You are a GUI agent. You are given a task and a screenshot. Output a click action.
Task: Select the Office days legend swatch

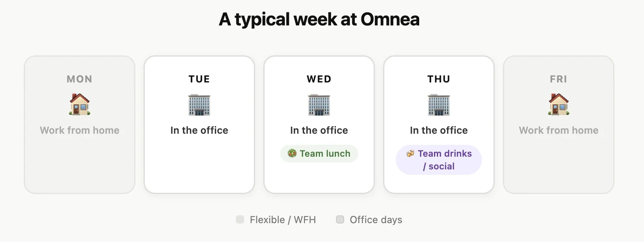click(340, 219)
